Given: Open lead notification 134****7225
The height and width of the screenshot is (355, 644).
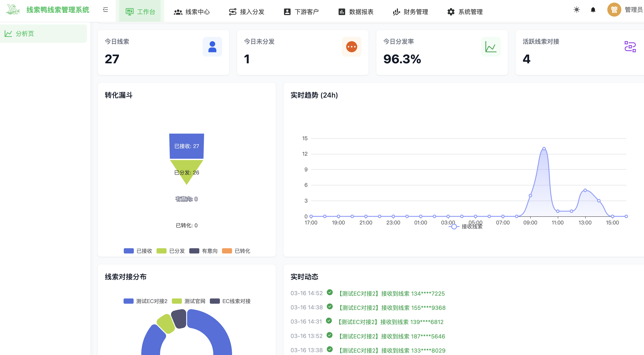Looking at the screenshot, I should [x=392, y=293].
